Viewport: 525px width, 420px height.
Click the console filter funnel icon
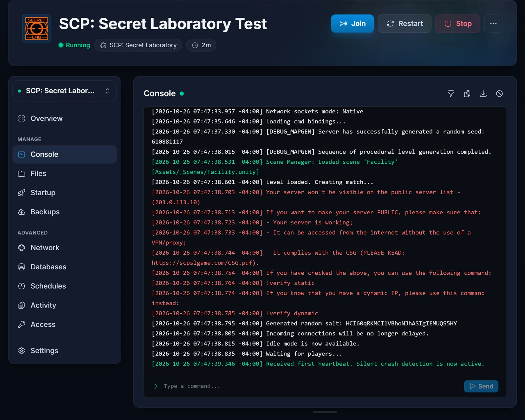(x=451, y=94)
